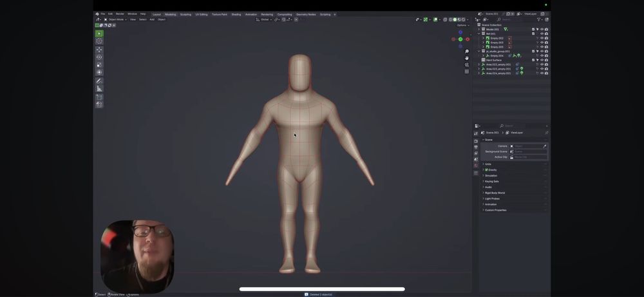Image resolution: width=644 pixels, height=297 pixels.
Task: Enable the Gravity checkbox
Action: 487,169
